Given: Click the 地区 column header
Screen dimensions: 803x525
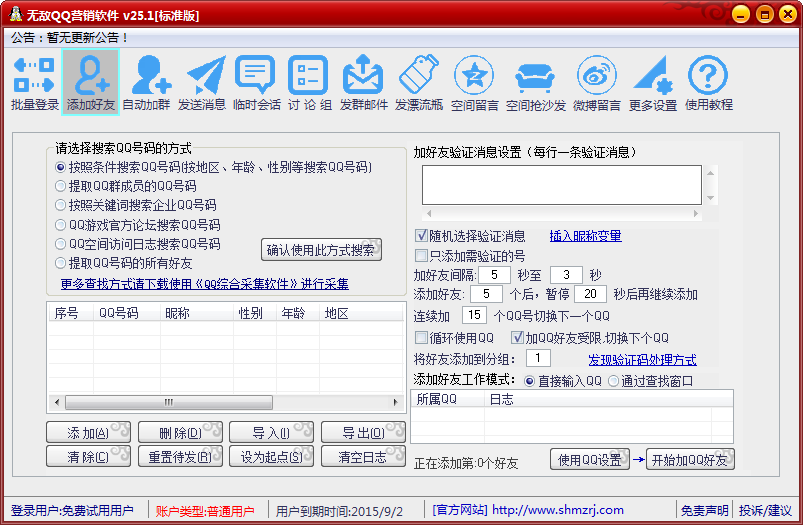Looking at the screenshot, I should 361,313.
